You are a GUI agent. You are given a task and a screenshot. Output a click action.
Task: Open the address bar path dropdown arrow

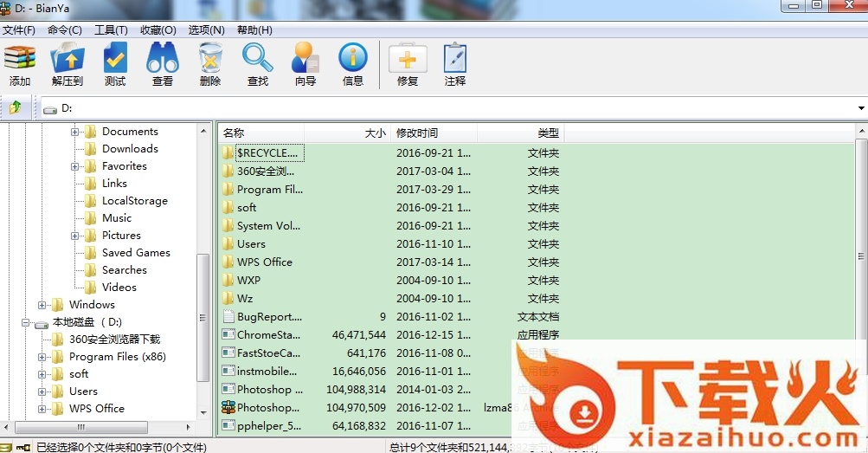tap(861, 108)
